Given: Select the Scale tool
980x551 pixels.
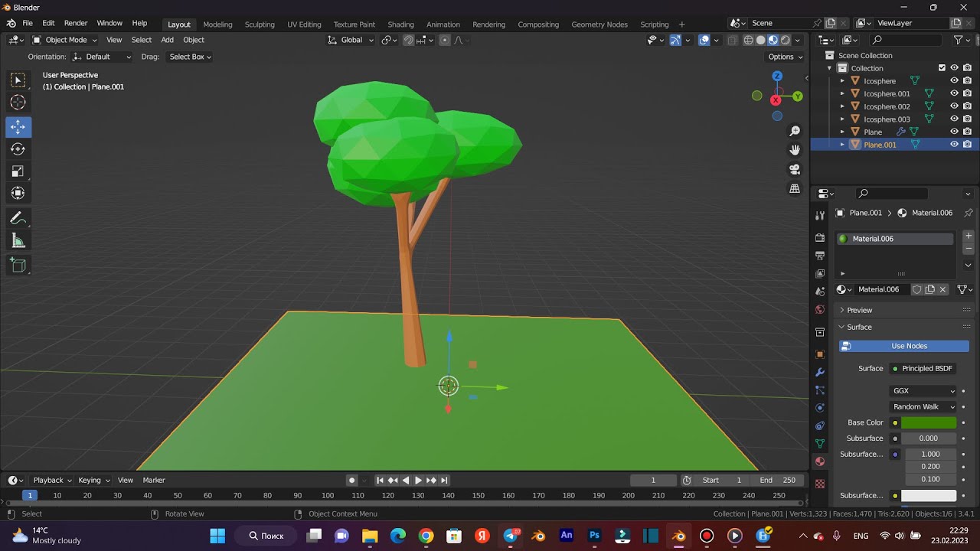Looking at the screenshot, I should coord(18,171).
